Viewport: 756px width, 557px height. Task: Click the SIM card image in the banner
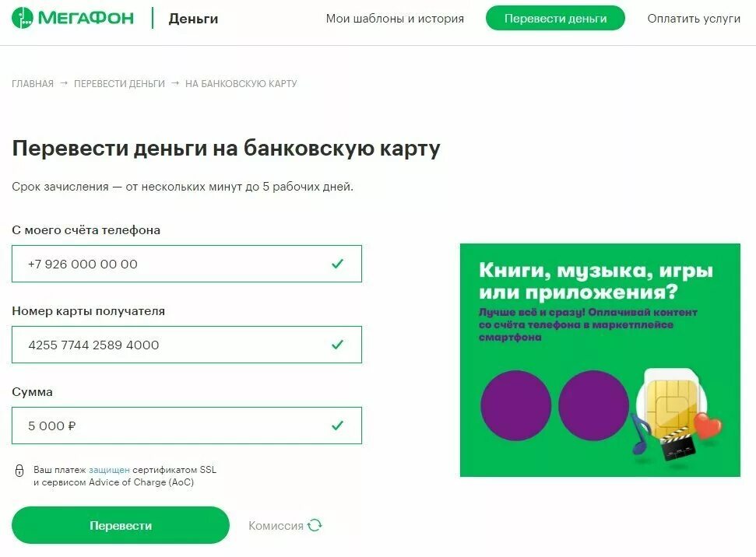pyautogui.click(x=671, y=404)
